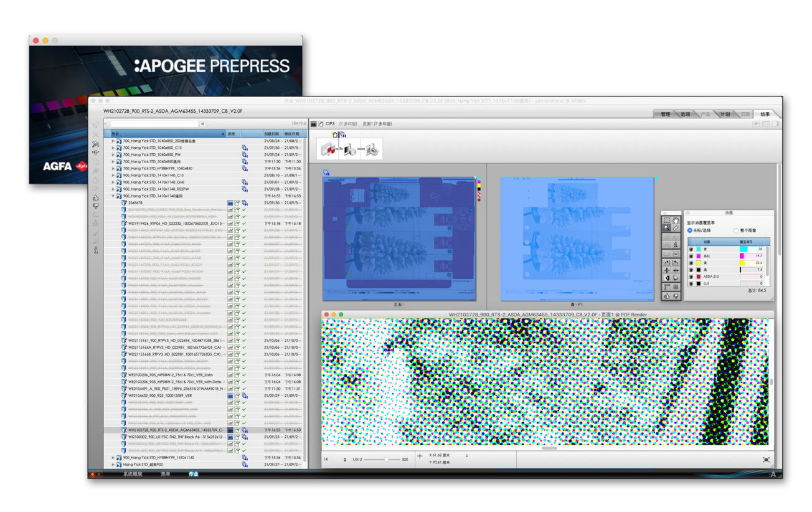The width and height of the screenshot is (812, 512).
Task: Toggle visibility of 黄 yellow ink
Action: tap(691, 263)
